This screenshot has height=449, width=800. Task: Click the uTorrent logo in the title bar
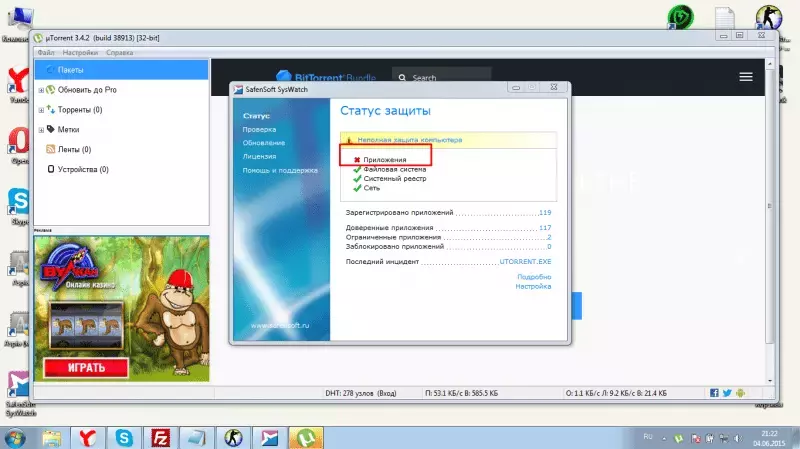[38, 38]
